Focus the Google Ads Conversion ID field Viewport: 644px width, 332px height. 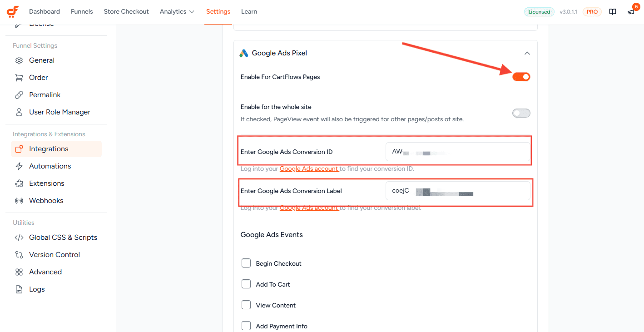click(458, 152)
